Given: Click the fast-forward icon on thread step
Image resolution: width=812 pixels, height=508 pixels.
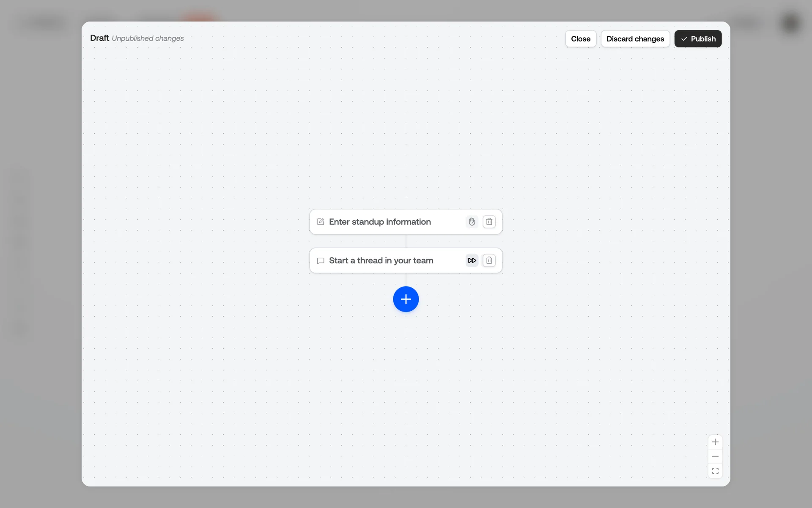Looking at the screenshot, I should coord(472,260).
